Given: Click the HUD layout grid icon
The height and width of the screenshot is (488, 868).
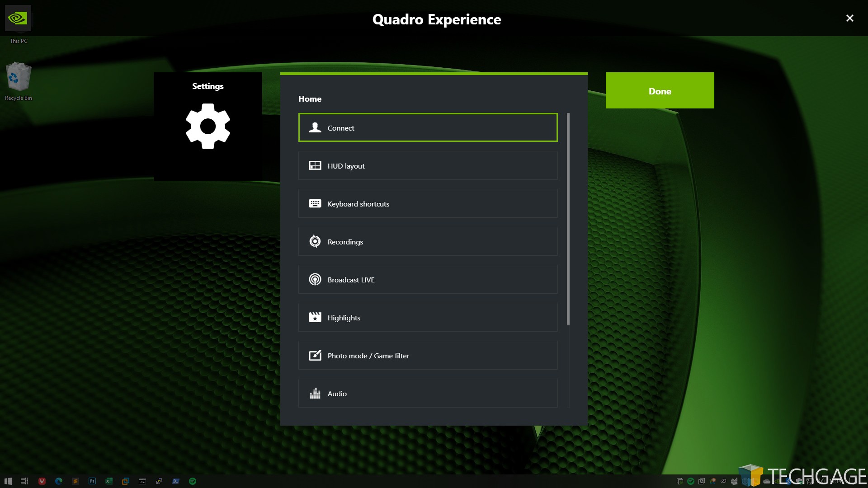Looking at the screenshot, I should coord(315,165).
